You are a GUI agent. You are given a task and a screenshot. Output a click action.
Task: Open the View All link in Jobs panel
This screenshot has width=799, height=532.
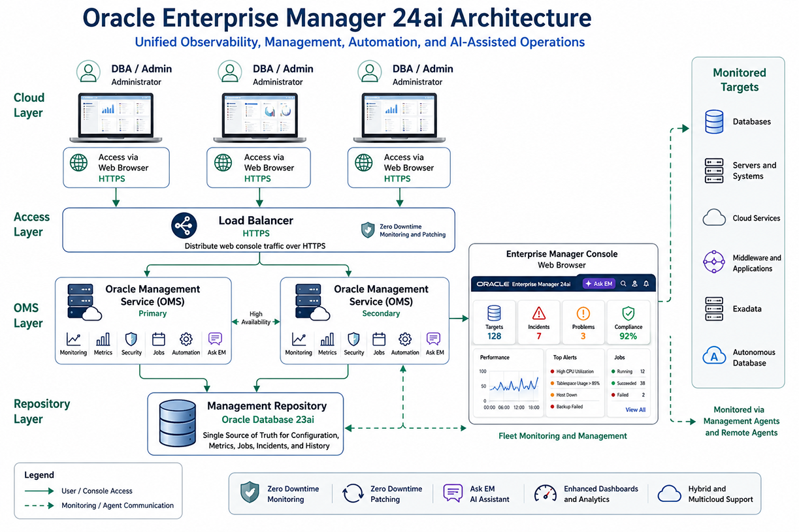(x=635, y=410)
